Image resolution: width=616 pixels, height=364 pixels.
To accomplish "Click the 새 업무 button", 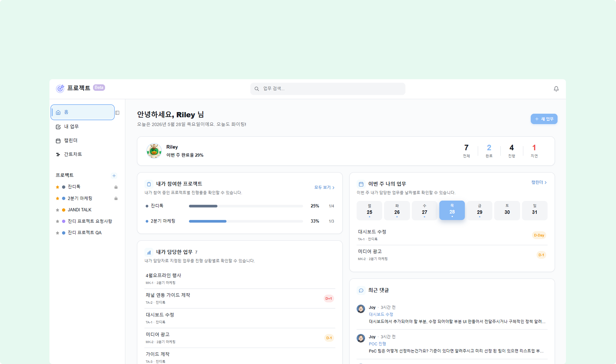I will 544,119.
